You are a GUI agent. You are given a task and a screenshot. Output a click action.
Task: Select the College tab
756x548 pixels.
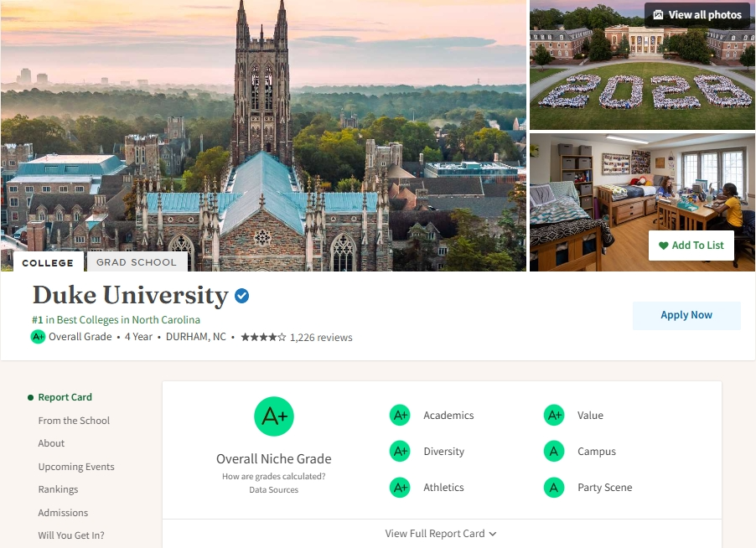[49, 262]
